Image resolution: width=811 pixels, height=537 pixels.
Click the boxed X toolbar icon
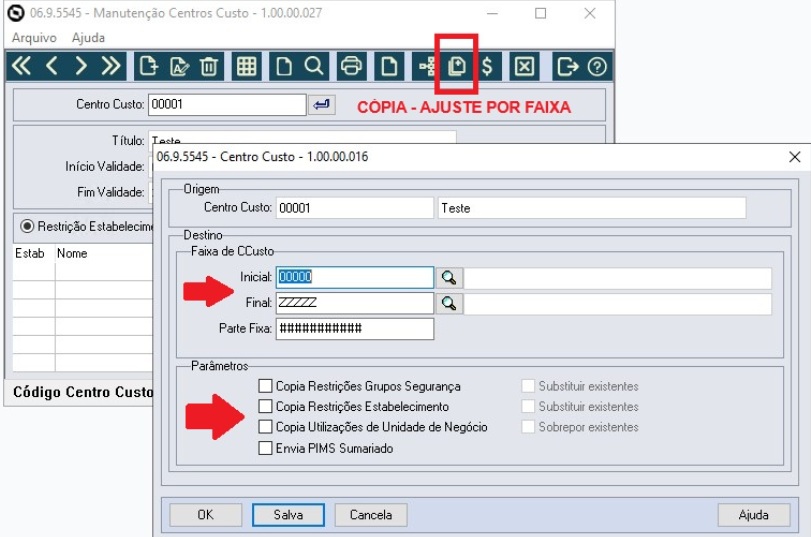(x=524, y=67)
